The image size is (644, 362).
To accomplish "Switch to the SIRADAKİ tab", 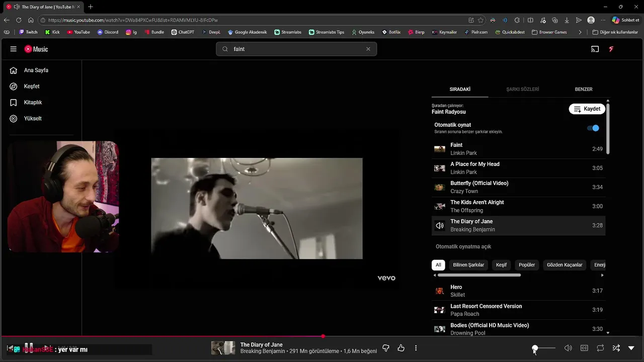I will [x=460, y=89].
